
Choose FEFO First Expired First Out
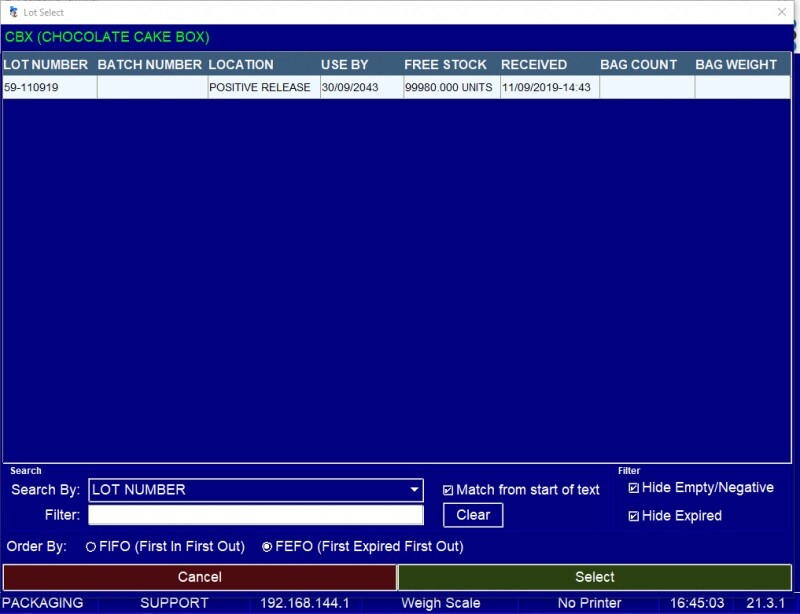coord(267,547)
